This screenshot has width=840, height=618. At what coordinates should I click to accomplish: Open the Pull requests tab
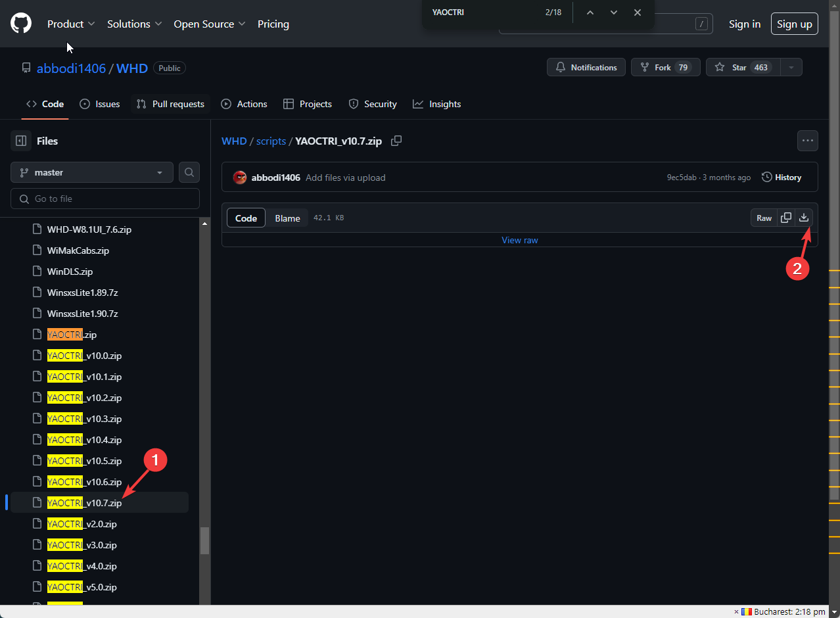tap(170, 104)
